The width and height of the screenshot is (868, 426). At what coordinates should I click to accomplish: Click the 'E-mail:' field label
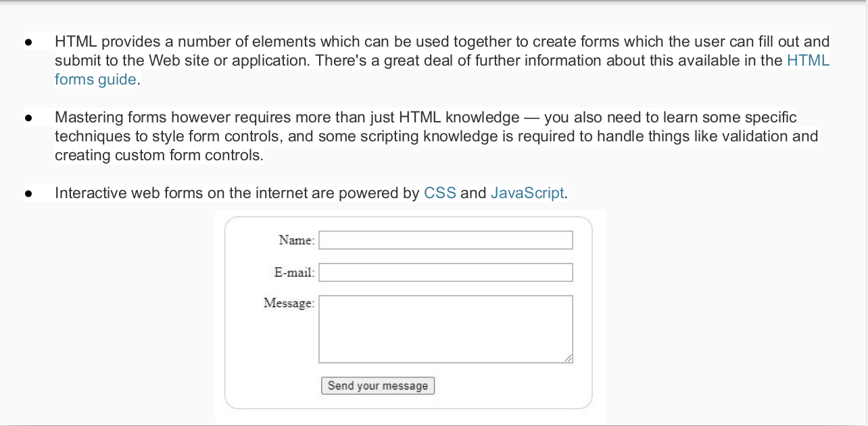click(294, 273)
